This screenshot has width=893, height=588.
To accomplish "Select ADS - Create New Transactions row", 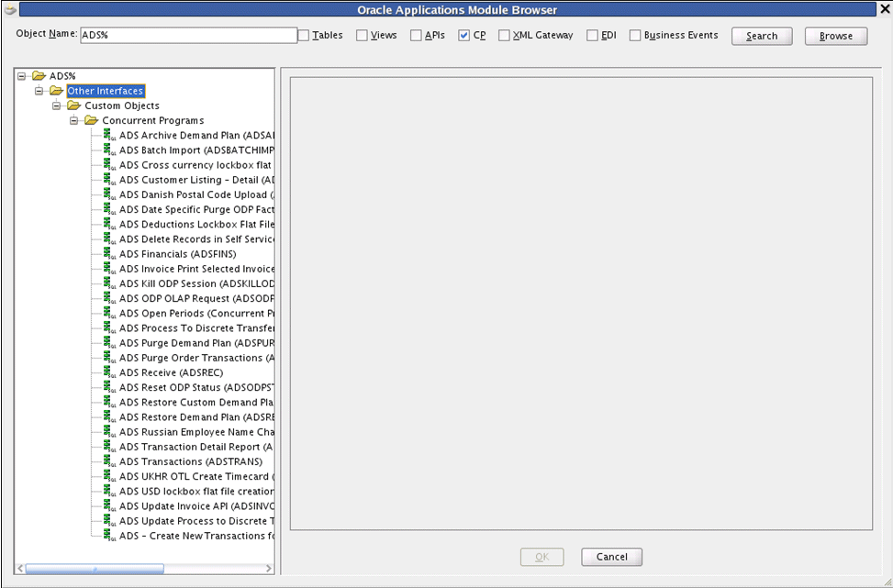I will [x=196, y=535].
